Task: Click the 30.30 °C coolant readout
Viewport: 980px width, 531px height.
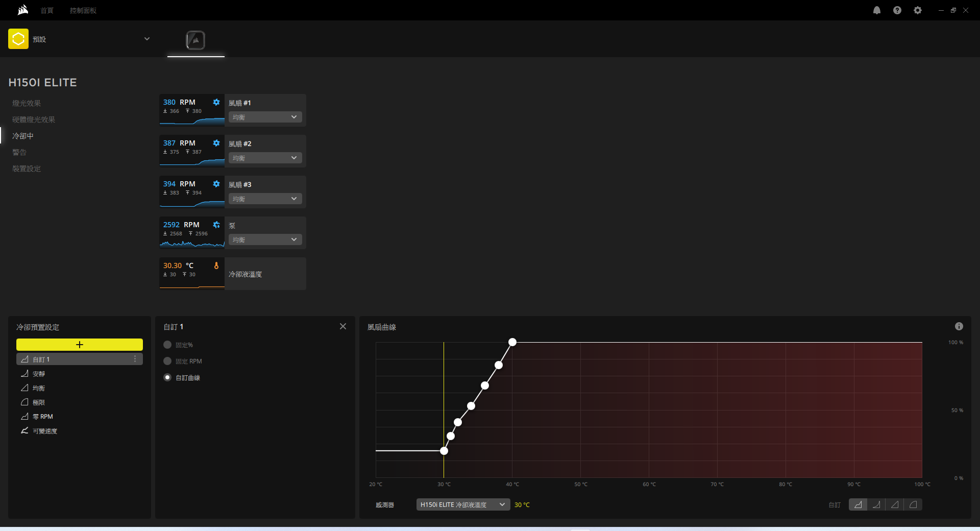Action: 178,265
